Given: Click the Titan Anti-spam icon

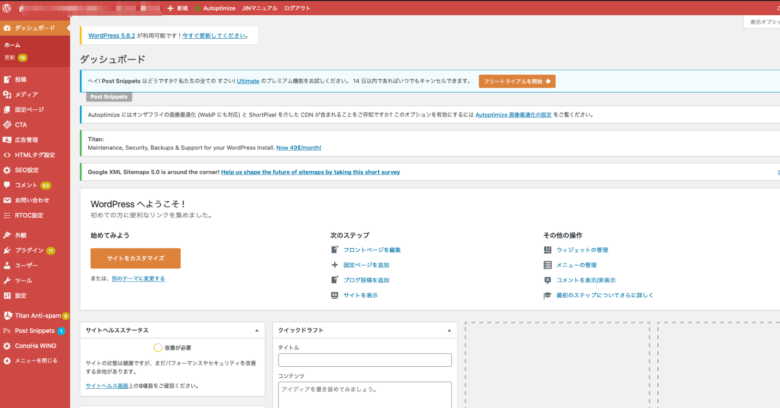Looking at the screenshot, I should [x=7, y=315].
